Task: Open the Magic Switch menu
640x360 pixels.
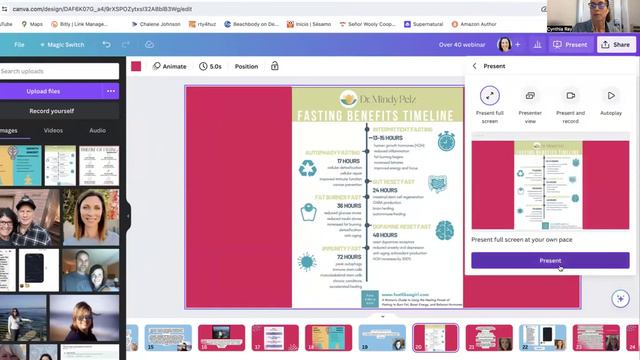Action: click(x=62, y=44)
